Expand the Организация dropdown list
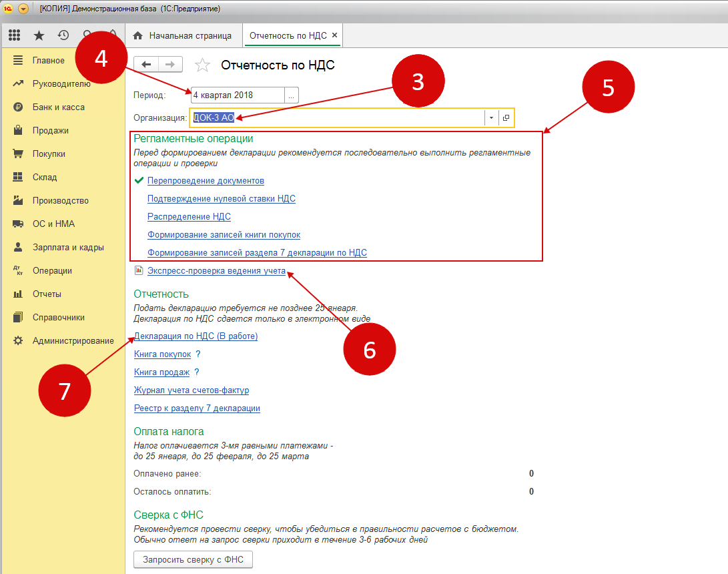Screen dimensions: 728x574 pyautogui.click(x=491, y=117)
